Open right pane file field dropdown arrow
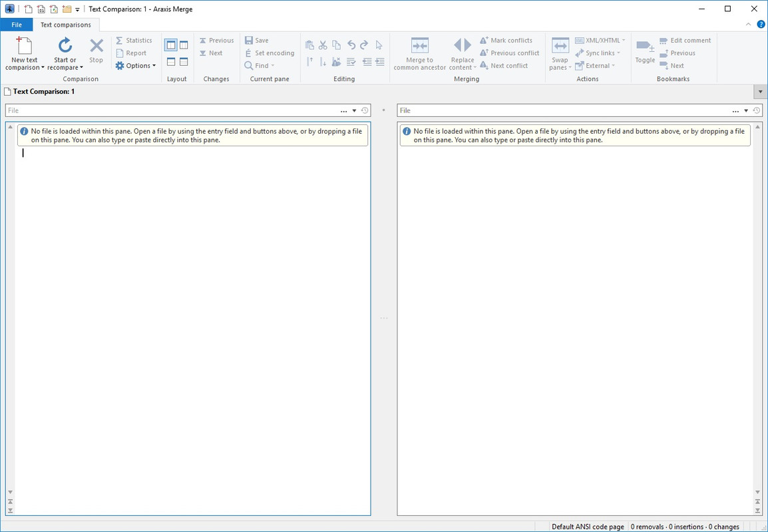The height and width of the screenshot is (532, 768). (746, 111)
